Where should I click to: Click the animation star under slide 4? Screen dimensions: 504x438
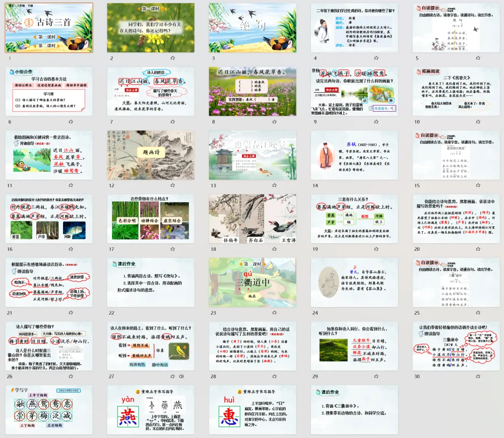point(376,58)
